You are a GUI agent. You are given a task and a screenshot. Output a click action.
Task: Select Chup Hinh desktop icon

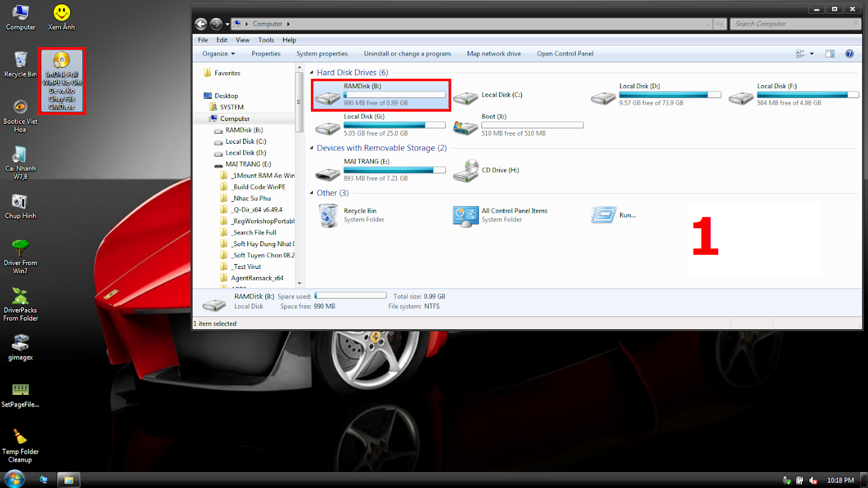point(20,207)
